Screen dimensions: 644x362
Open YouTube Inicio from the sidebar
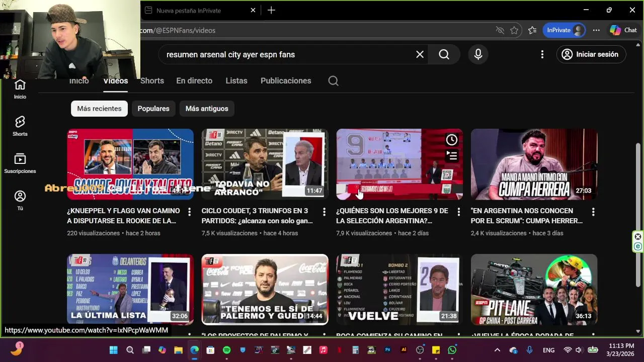click(20, 89)
